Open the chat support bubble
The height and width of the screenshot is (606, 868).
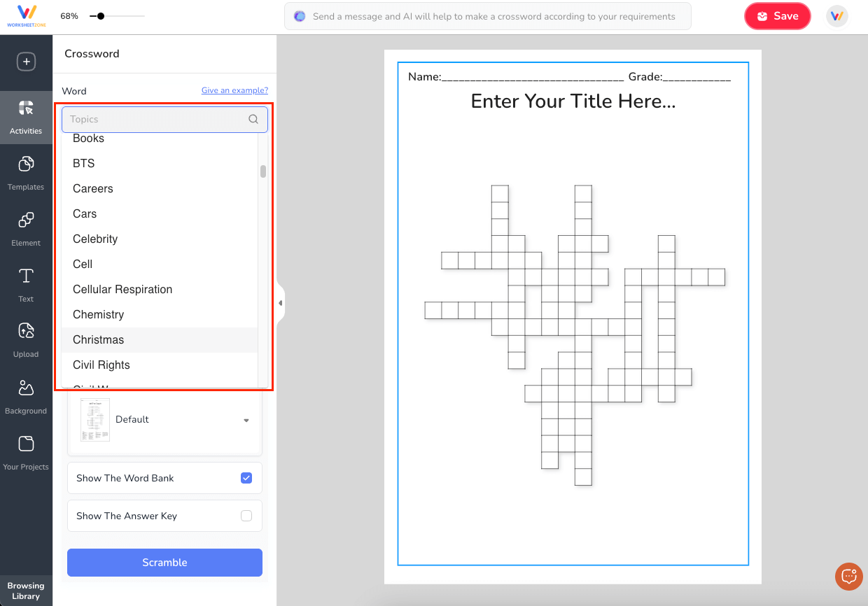(848, 576)
